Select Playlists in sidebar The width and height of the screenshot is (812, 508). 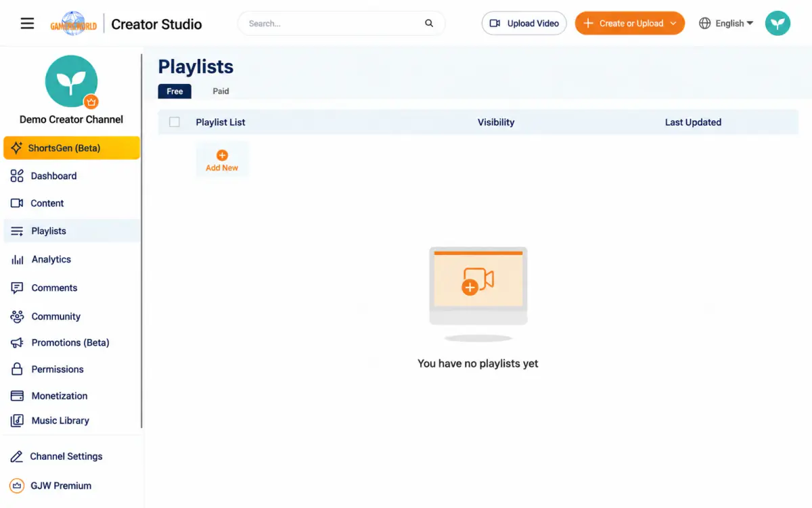(72, 231)
